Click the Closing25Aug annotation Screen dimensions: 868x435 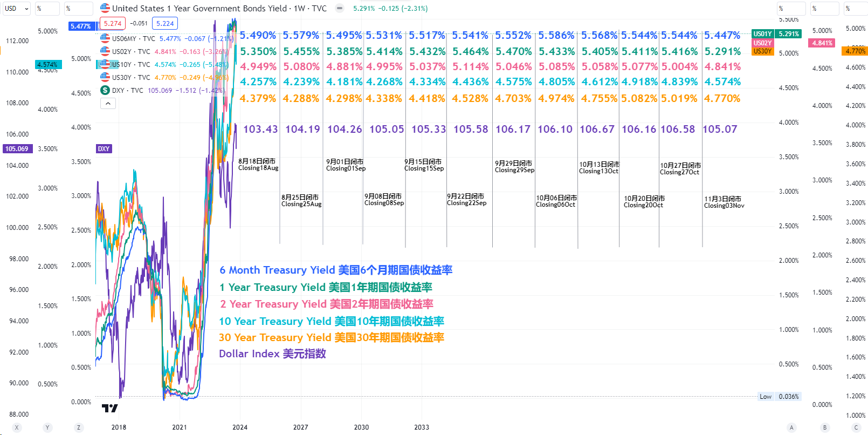(x=301, y=201)
